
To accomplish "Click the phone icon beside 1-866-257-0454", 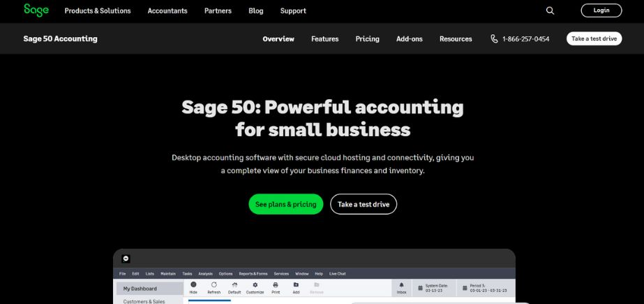I will [494, 38].
